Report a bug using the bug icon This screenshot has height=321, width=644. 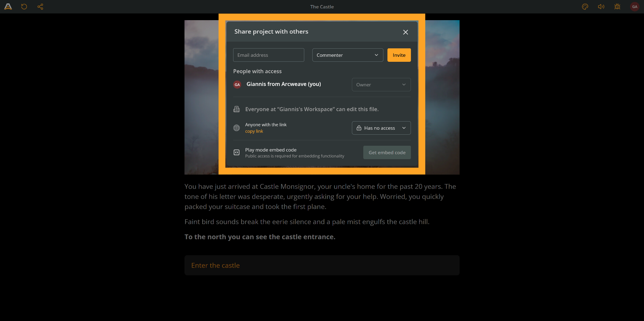(x=618, y=6)
